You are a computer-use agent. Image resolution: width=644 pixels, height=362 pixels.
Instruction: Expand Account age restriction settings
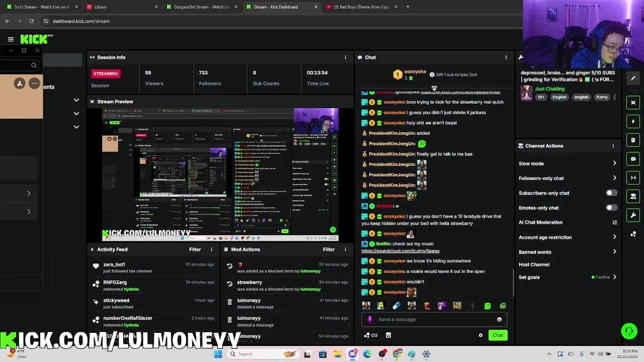[614, 237]
